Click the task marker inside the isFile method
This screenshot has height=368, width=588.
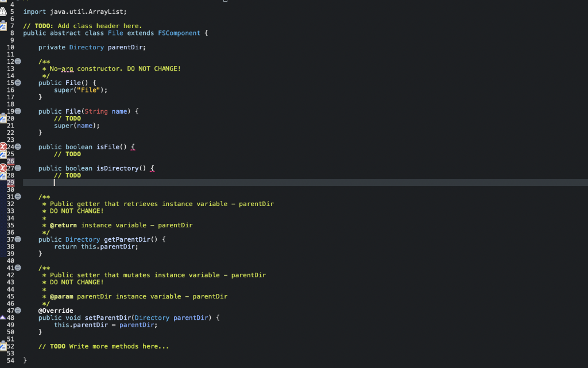click(5, 154)
